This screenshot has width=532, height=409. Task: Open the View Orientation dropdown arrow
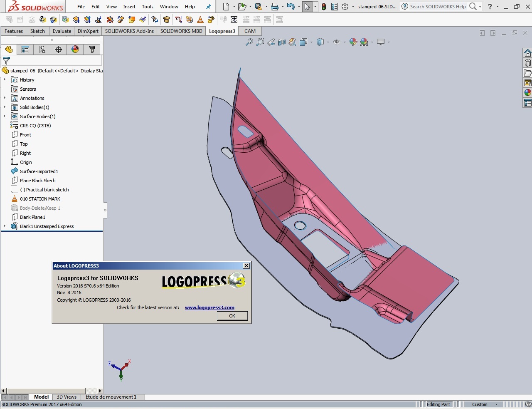311,42
